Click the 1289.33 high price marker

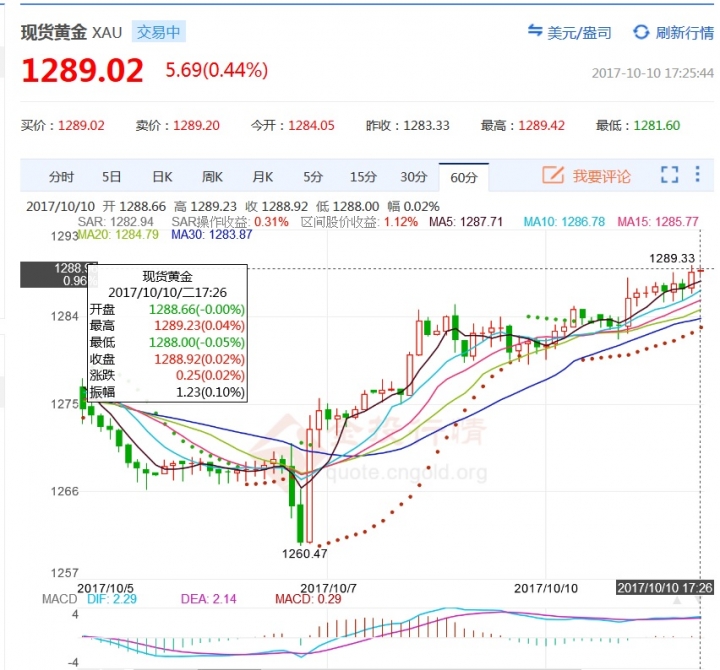pos(671,258)
